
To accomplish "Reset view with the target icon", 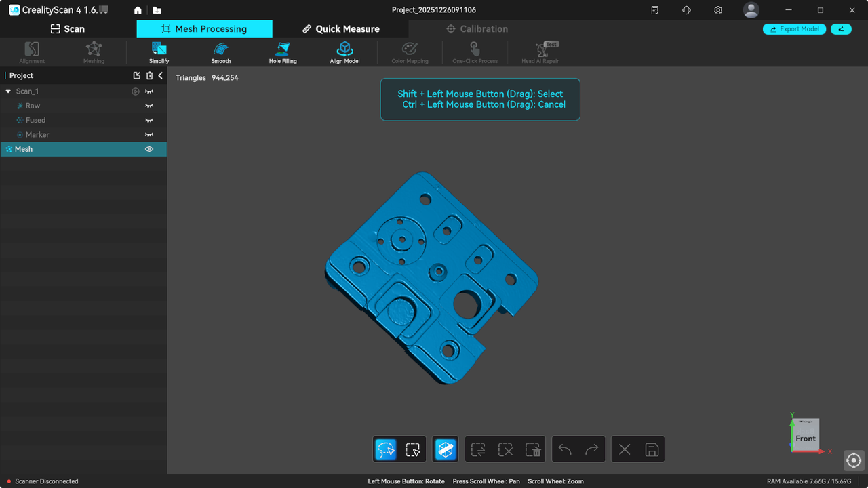I will point(854,460).
